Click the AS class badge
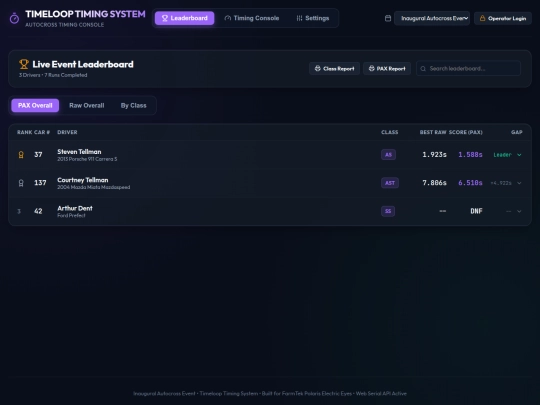This screenshot has width=540, height=405. click(x=388, y=155)
